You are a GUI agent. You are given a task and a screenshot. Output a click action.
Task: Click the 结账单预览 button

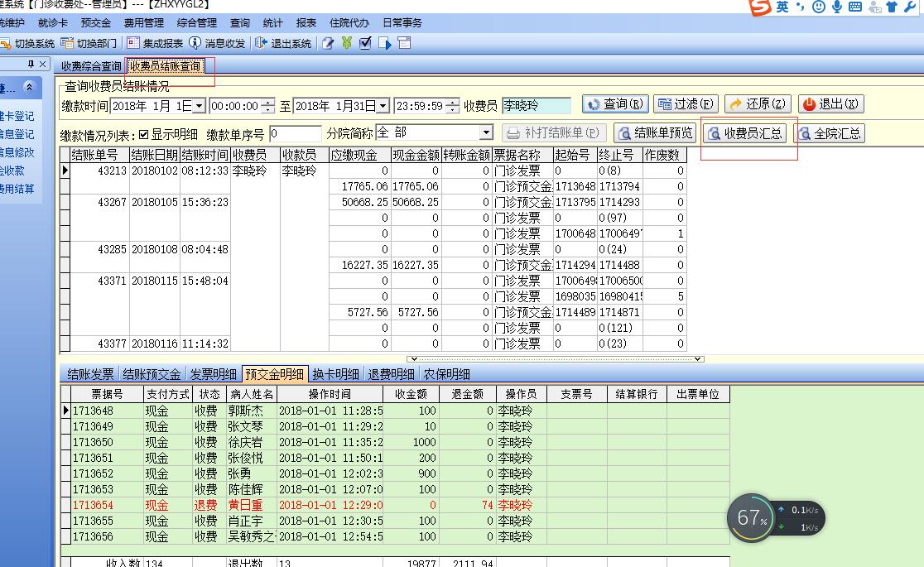click(x=655, y=133)
